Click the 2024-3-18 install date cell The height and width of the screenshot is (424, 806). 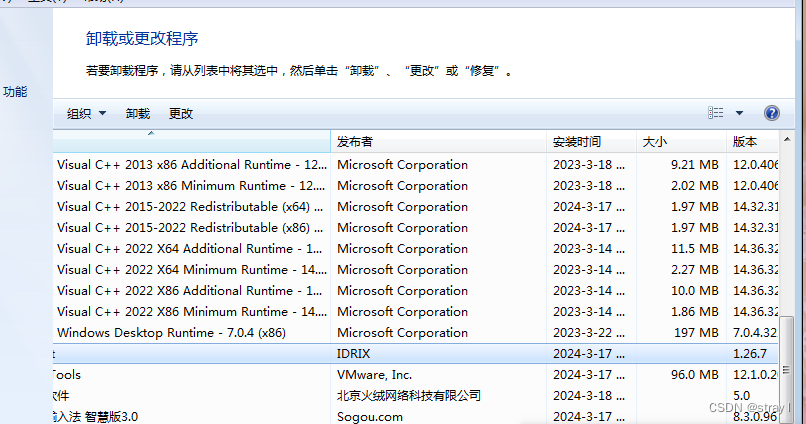click(x=589, y=396)
